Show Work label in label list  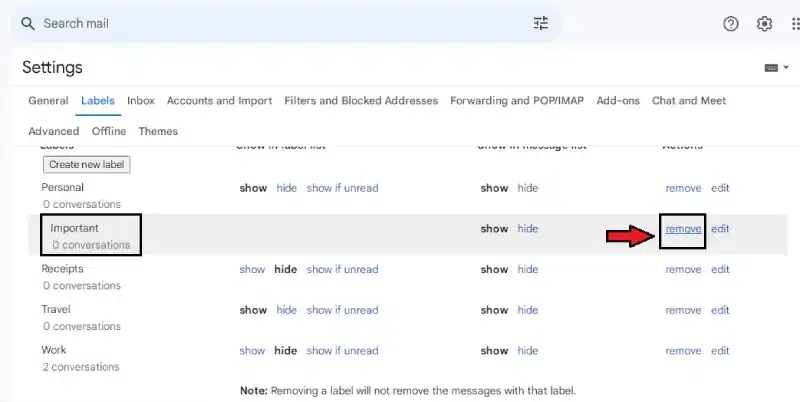(x=252, y=351)
